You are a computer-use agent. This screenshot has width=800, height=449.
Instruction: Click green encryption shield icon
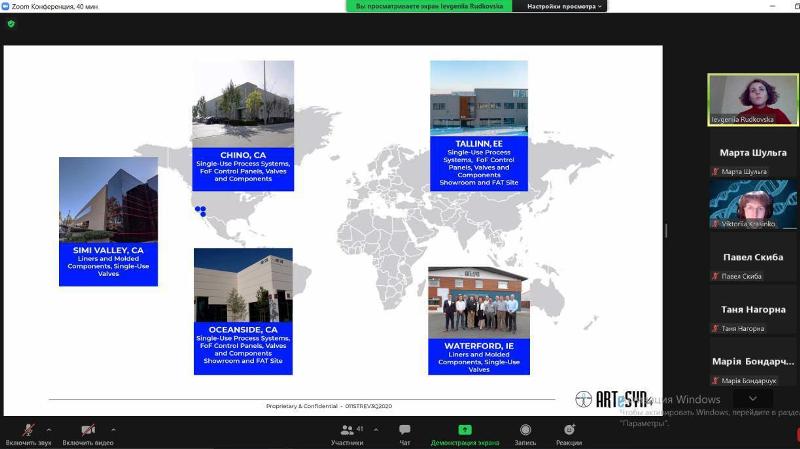[11, 24]
